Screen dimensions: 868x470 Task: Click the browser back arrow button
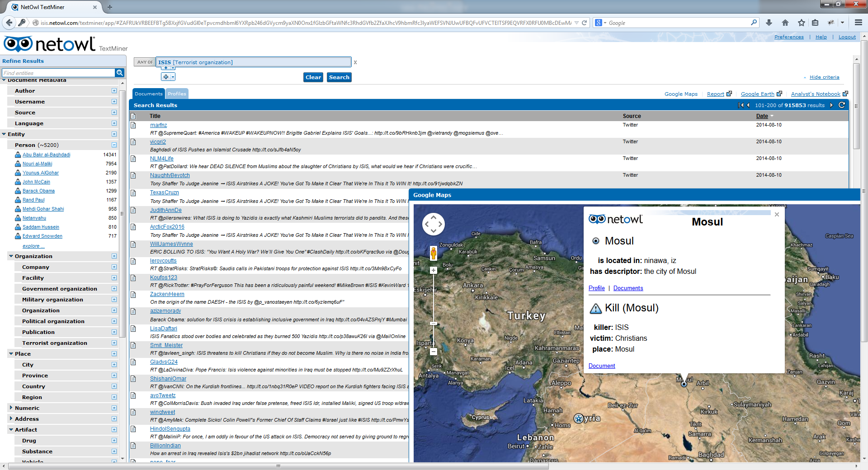[9, 23]
